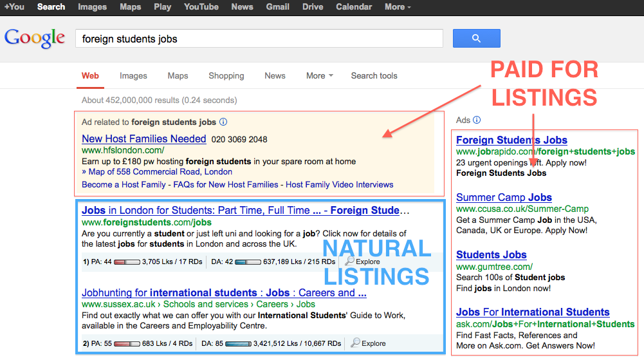644x362 pixels.
Task: Open 'Map of 558 Commercial Road, London' link
Action: click(x=161, y=171)
